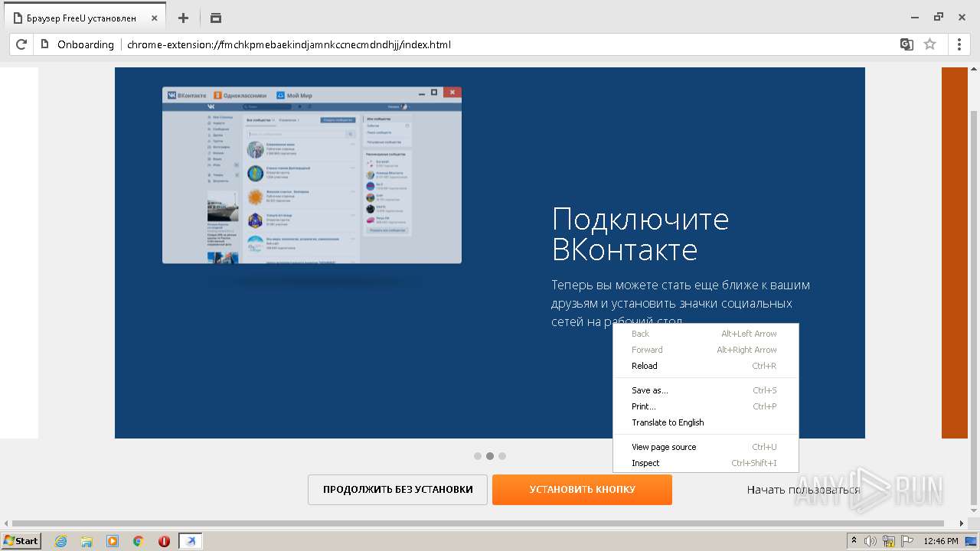Image resolution: width=980 pixels, height=551 pixels.
Task: Bookmark this page with star icon
Action: point(929,44)
